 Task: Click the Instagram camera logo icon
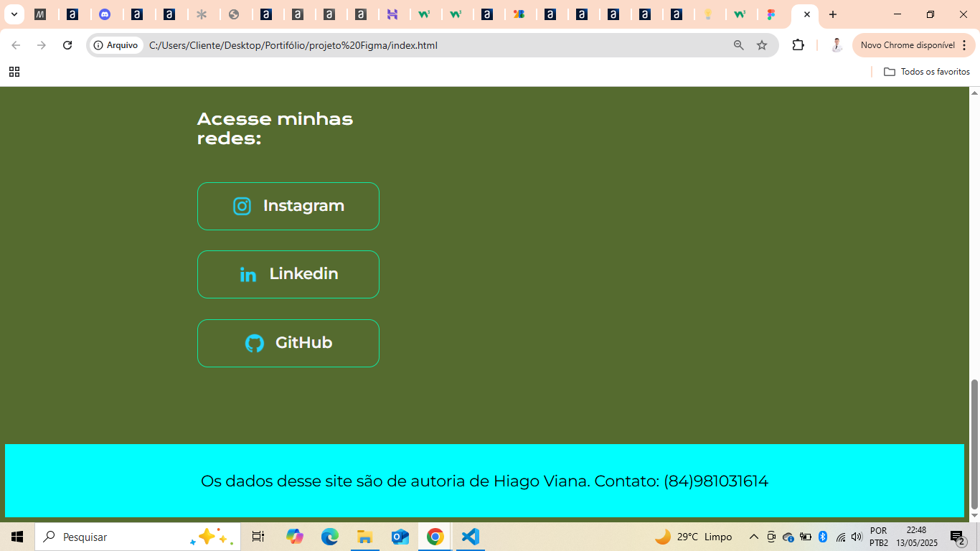(x=242, y=206)
